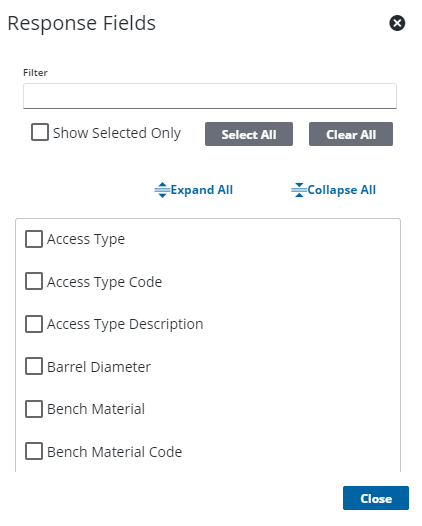
Task: Enable the Show Selected Only checkbox
Action: 40,132
